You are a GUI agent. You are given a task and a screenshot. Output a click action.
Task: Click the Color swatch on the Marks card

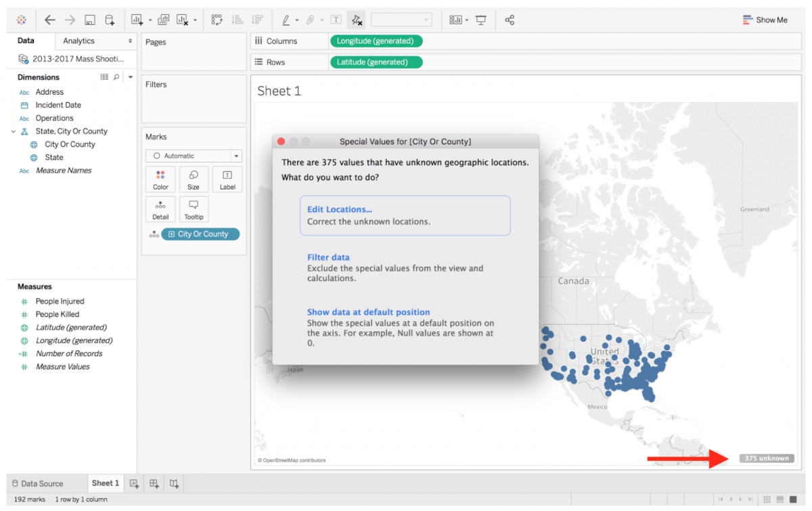tap(160, 179)
